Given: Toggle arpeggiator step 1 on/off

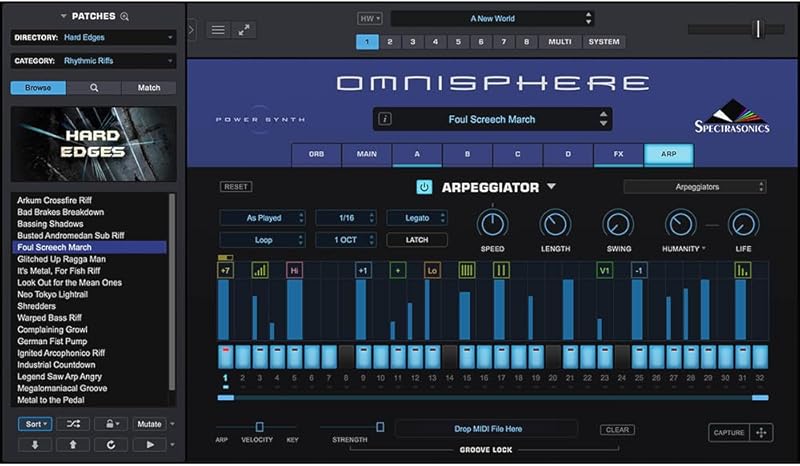Looking at the screenshot, I should click(x=226, y=356).
